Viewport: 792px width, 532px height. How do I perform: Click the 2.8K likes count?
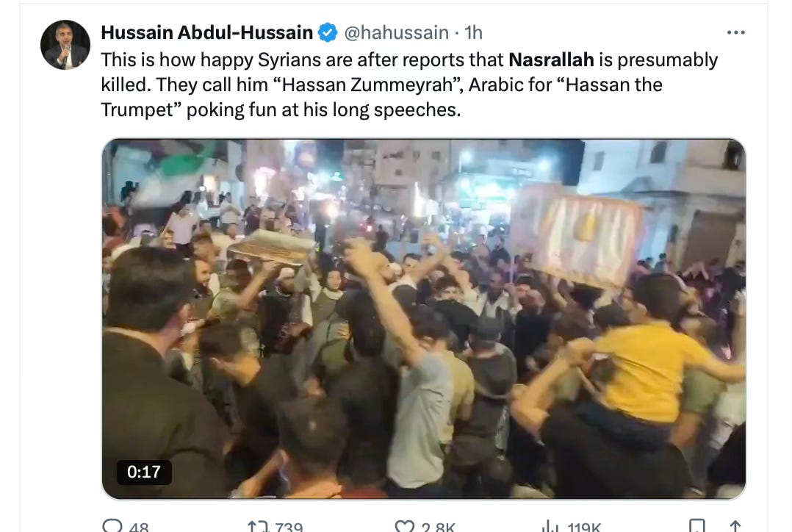(x=438, y=527)
